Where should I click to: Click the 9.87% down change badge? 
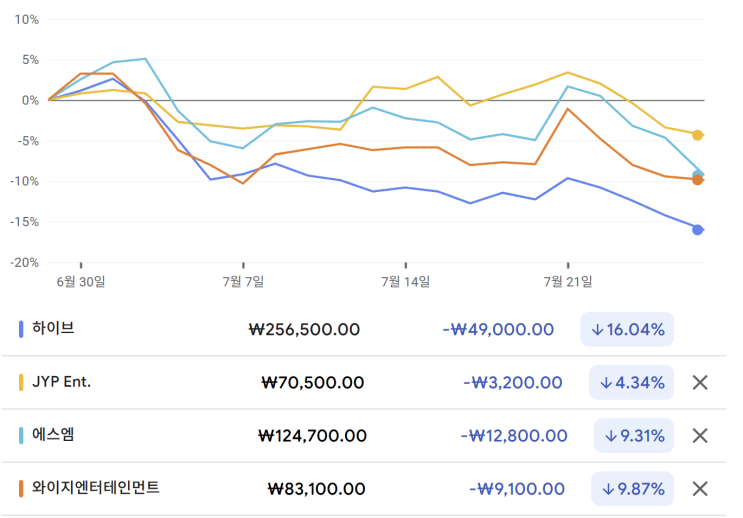[x=633, y=488]
